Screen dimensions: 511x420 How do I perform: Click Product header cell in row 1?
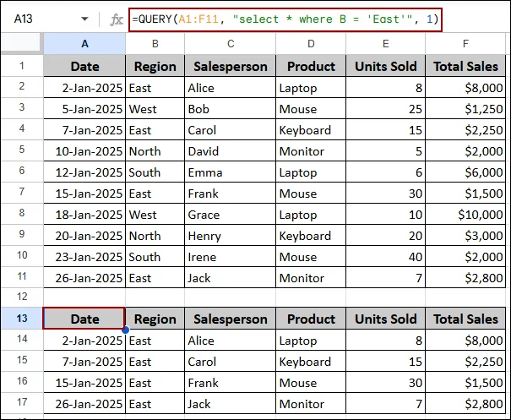coord(311,66)
